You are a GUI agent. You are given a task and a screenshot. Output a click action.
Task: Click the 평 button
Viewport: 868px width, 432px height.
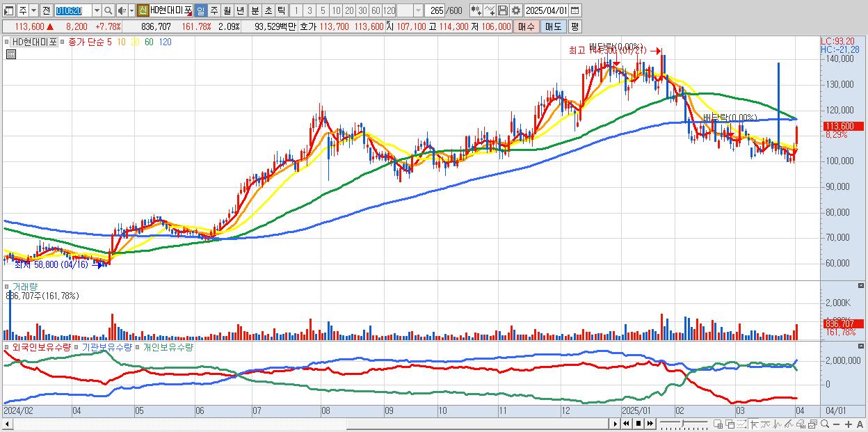pos(574,26)
